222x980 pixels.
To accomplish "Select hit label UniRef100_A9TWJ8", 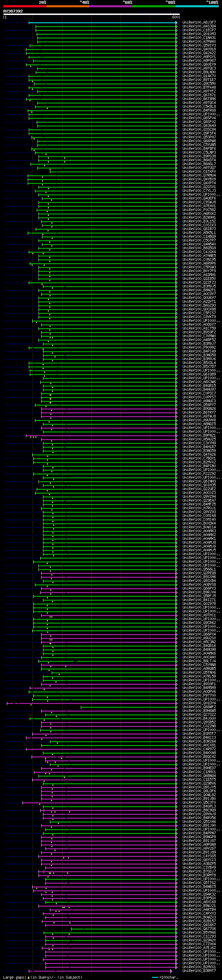I will point(199,416).
